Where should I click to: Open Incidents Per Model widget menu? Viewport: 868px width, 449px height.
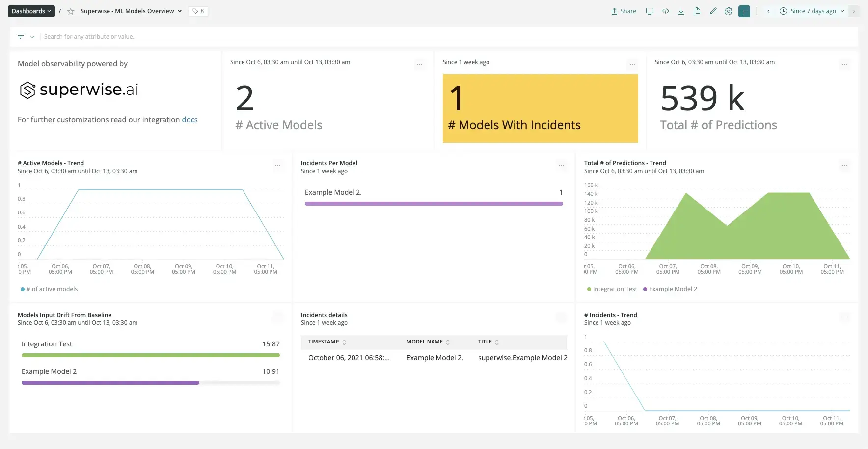pos(561,165)
